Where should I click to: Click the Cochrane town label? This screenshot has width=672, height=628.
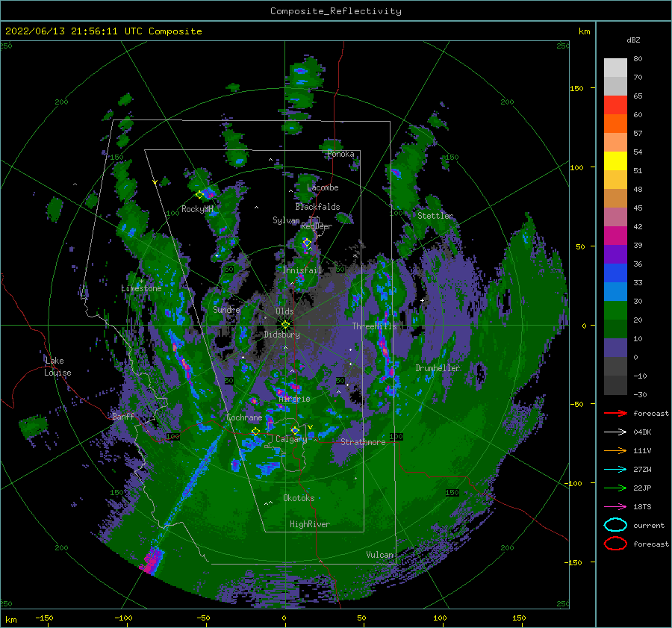[244, 417]
